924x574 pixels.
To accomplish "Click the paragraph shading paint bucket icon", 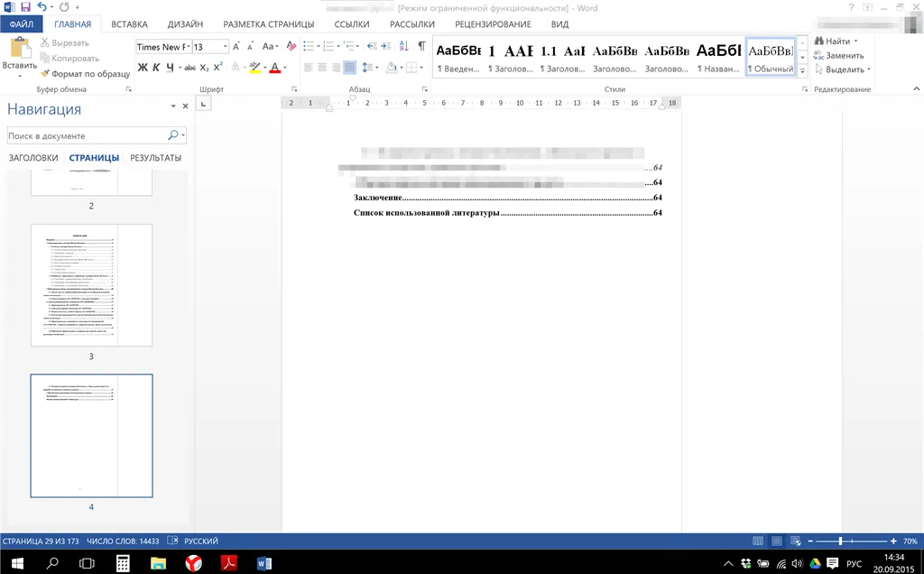I will pyautogui.click(x=391, y=68).
